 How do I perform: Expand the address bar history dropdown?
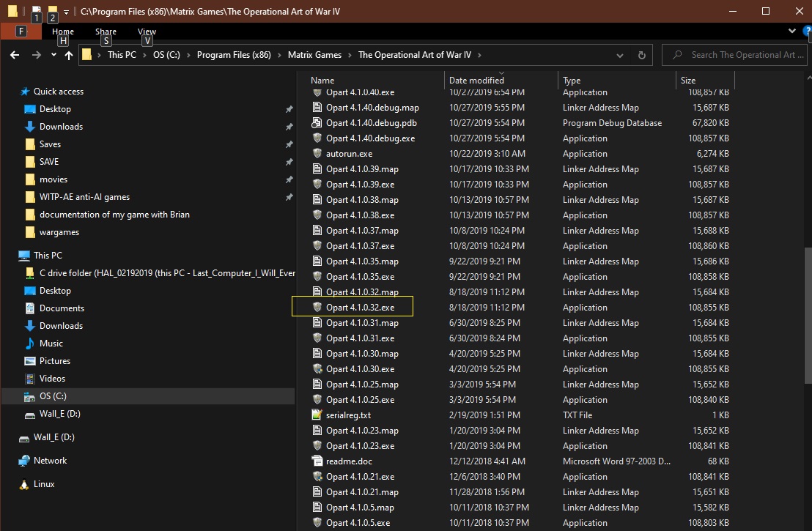click(x=619, y=55)
